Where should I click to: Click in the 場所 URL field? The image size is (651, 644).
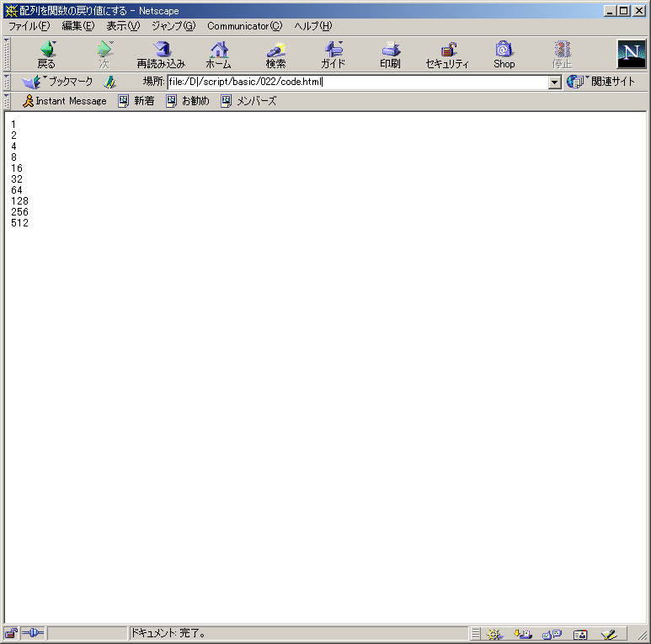tap(358, 82)
